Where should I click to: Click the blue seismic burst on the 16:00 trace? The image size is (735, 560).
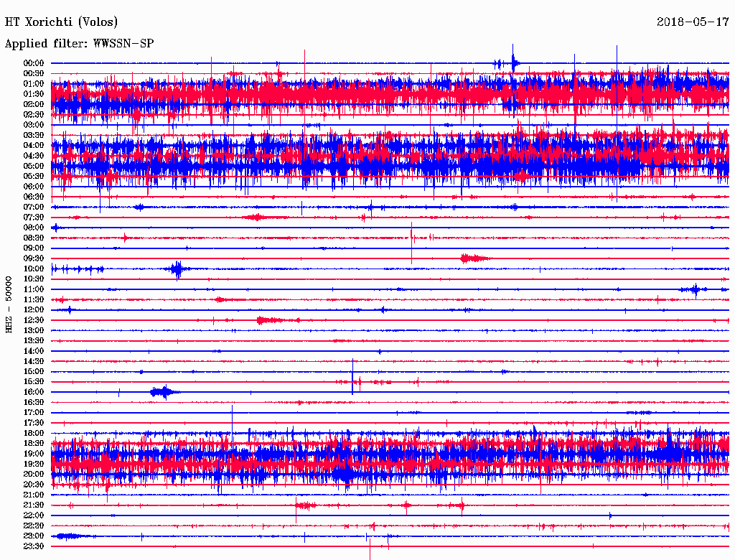[x=164, y=392]
